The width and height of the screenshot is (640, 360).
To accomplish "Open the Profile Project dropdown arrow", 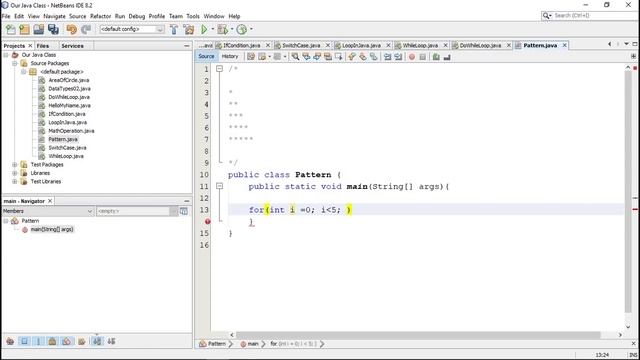I will tap(251, 29).
